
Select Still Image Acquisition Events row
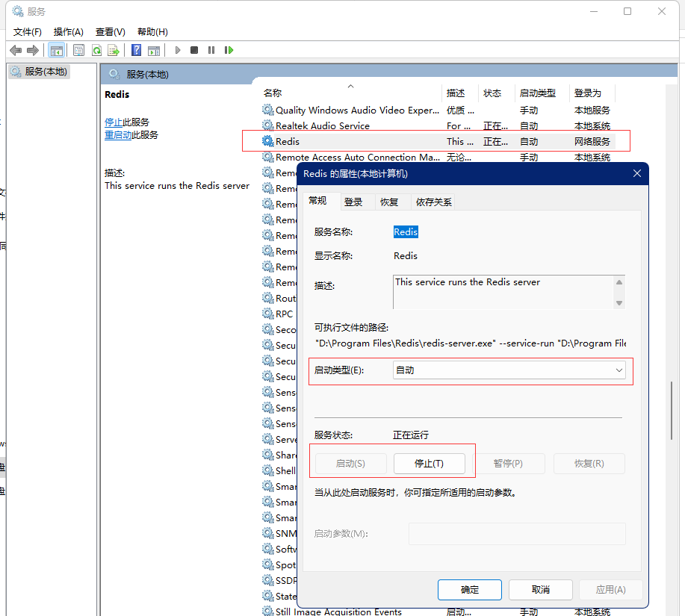click(x=438, y=612)
